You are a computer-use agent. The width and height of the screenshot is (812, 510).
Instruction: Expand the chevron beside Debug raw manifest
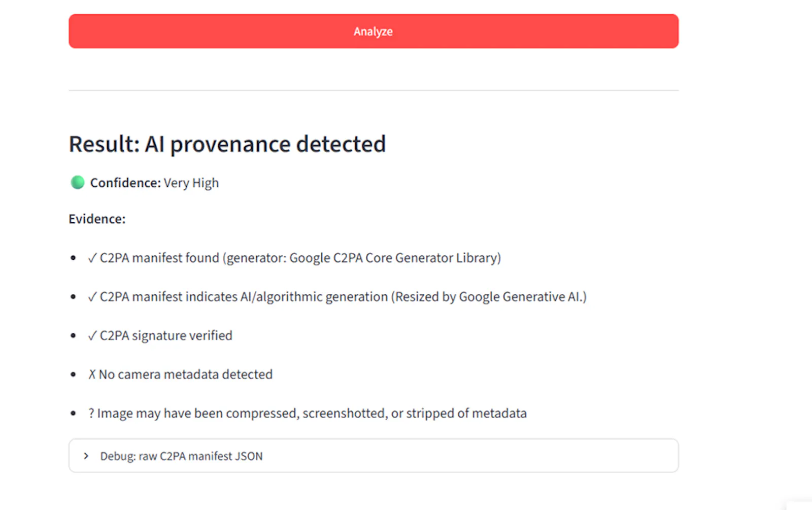pyautogui.click(x=86, y=456)
